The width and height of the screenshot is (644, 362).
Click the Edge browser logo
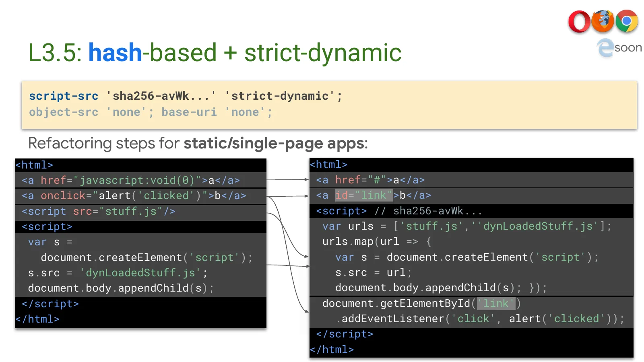point(605,48)
